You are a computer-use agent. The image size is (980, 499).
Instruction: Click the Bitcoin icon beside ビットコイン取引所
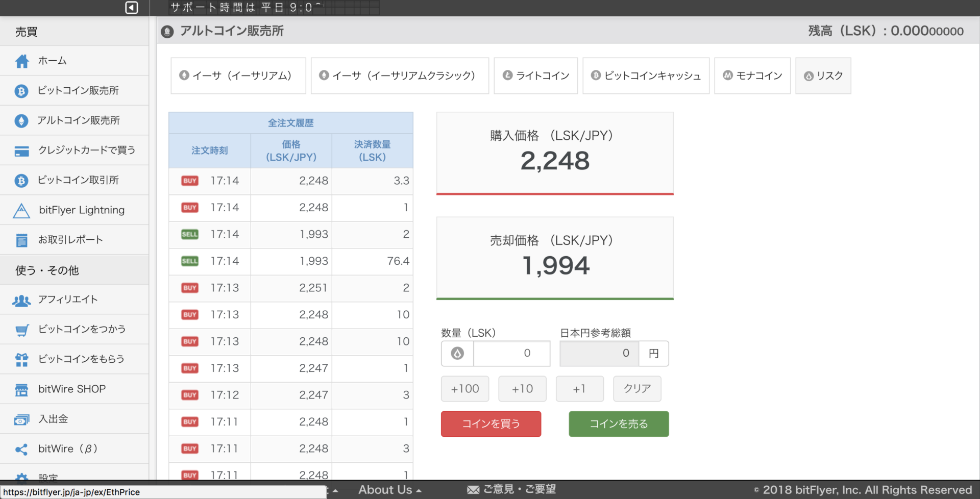(x=21, y=181)
